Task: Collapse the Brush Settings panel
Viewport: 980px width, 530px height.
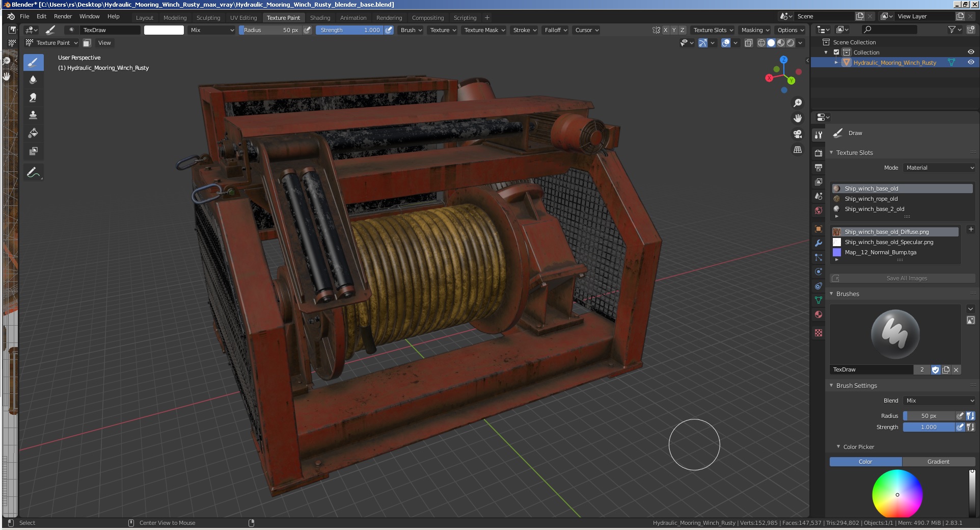Action: click(x=831, y=385)
